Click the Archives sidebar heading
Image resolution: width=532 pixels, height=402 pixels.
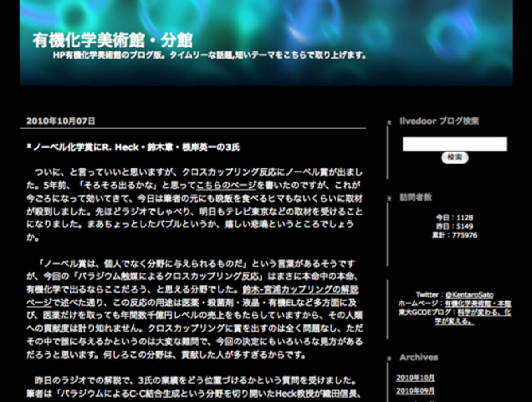pos(419,357)
